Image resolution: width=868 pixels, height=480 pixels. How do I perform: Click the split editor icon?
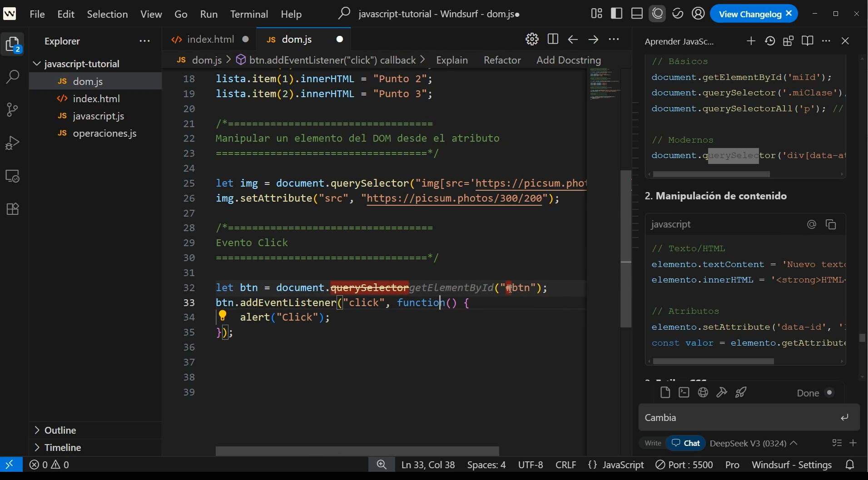click(x=553, y=40)
